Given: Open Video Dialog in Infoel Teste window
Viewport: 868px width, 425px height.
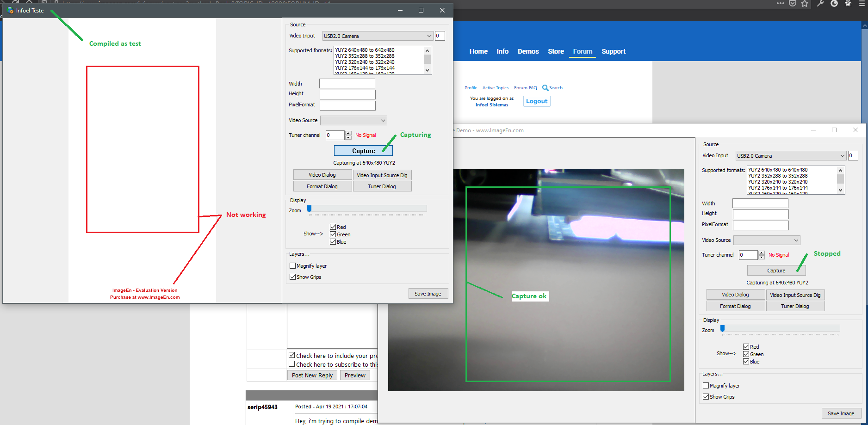Looking at the screenshot, I should pyautogui.click(x=322, y=175).
